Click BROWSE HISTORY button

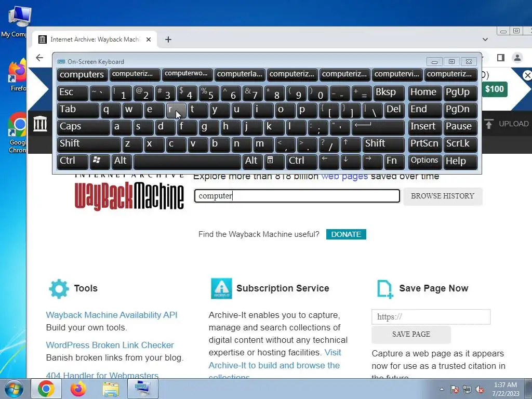(443, 196)
